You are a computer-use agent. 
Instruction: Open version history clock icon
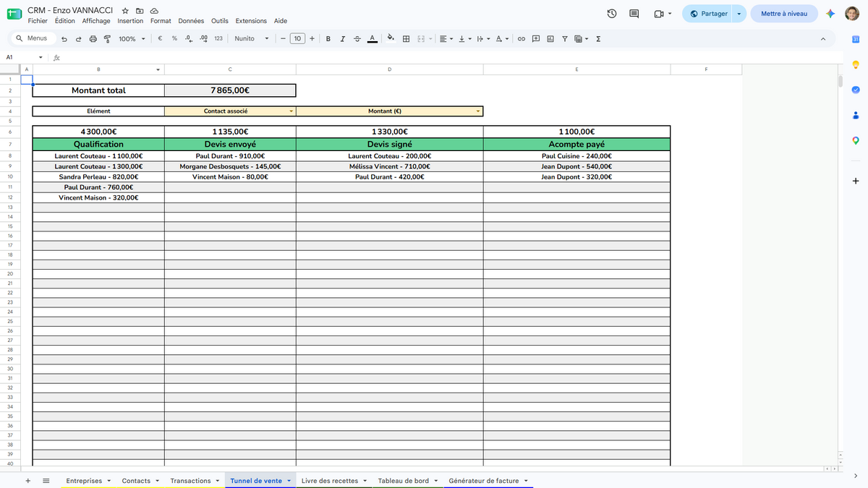click(612, 14)
